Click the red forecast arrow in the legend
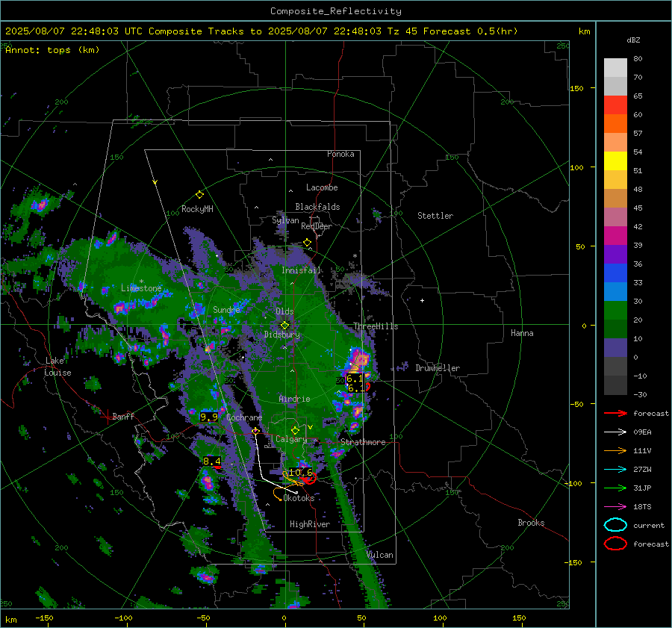Screen dimensions: 672x628 (615, 413)
